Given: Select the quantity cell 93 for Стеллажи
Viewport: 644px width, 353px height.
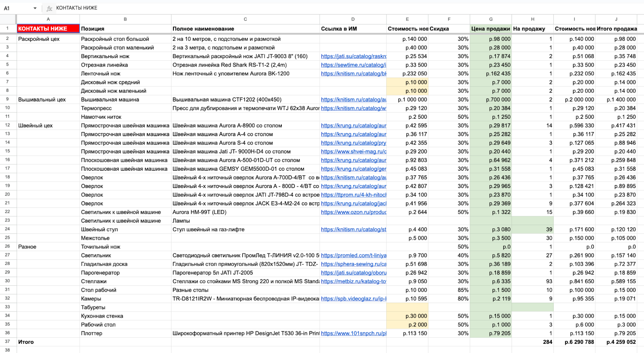Looking at the screenshot, I should (533, 281).
